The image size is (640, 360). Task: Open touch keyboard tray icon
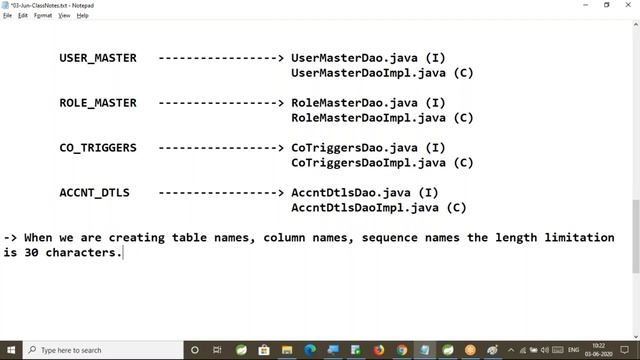coord(558,350)
